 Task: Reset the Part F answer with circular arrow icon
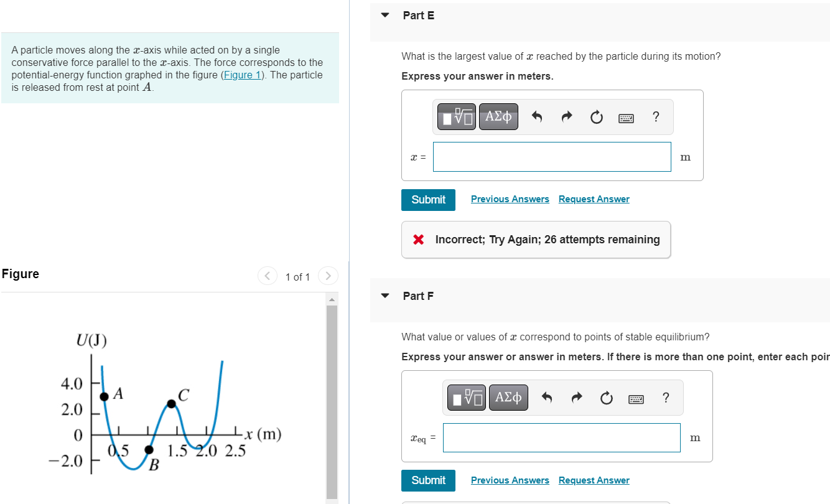pyautogui.click(x=606, y=397)
